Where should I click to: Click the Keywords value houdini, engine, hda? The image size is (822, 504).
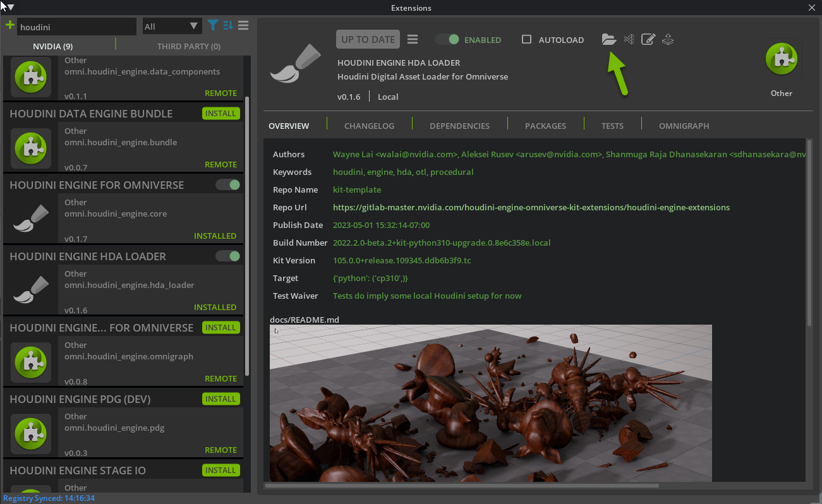point(403,172)
